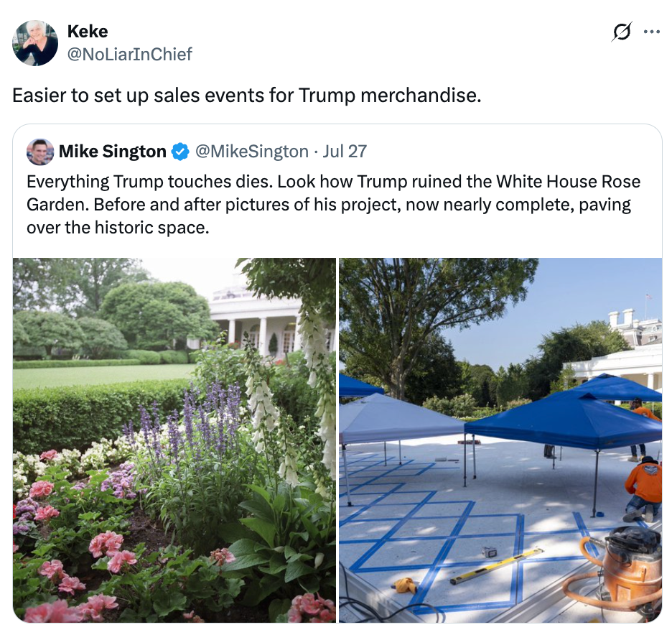Click the worker in orange shirt

642,488
